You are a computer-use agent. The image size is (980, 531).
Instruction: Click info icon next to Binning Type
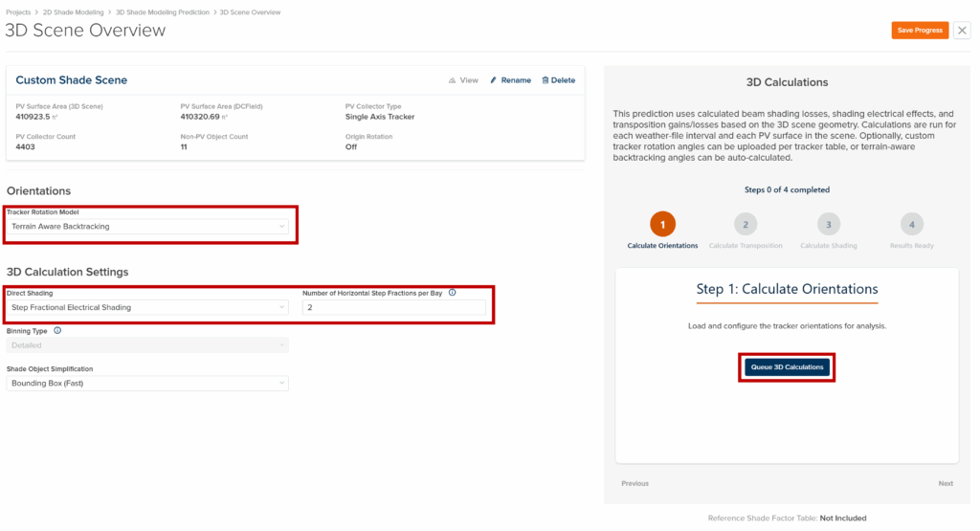click(x=57, y=330)
